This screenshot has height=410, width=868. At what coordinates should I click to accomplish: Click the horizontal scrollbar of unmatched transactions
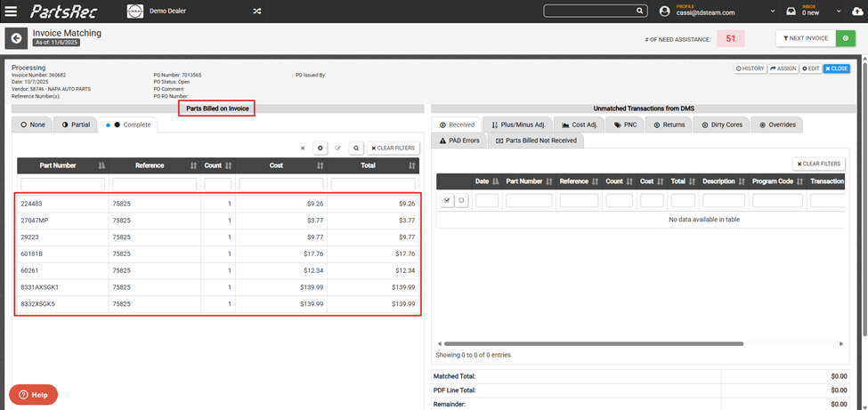594,343
